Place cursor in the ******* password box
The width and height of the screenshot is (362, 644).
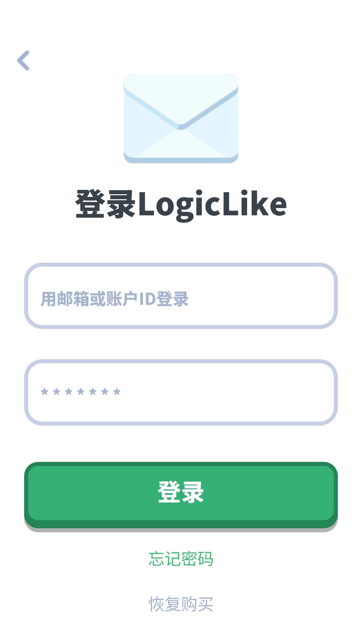(x=181, y=392)
